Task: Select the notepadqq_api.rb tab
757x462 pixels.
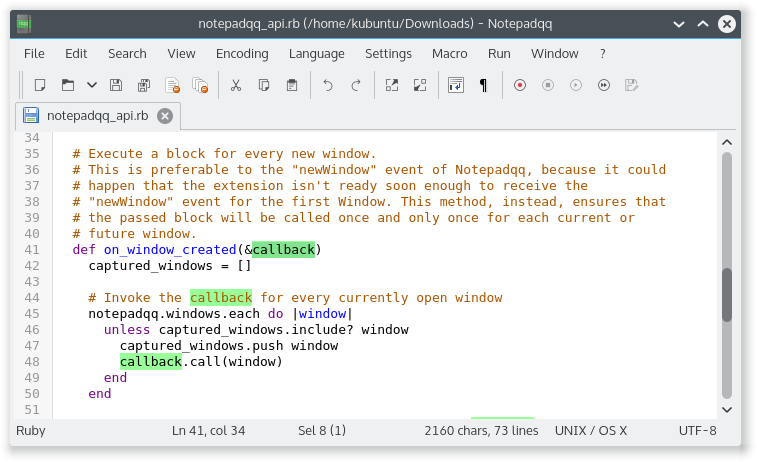Action: pos(97,115)
